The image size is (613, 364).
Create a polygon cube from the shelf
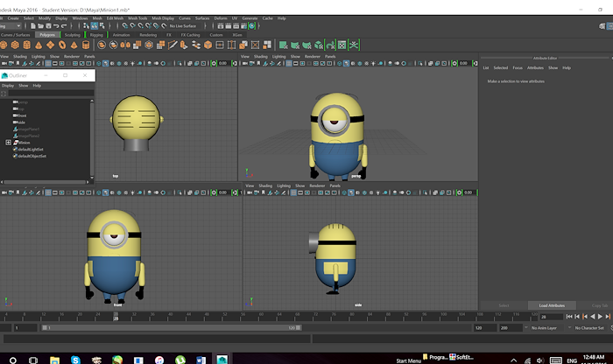pyautogui.click(x=15, y=45)
